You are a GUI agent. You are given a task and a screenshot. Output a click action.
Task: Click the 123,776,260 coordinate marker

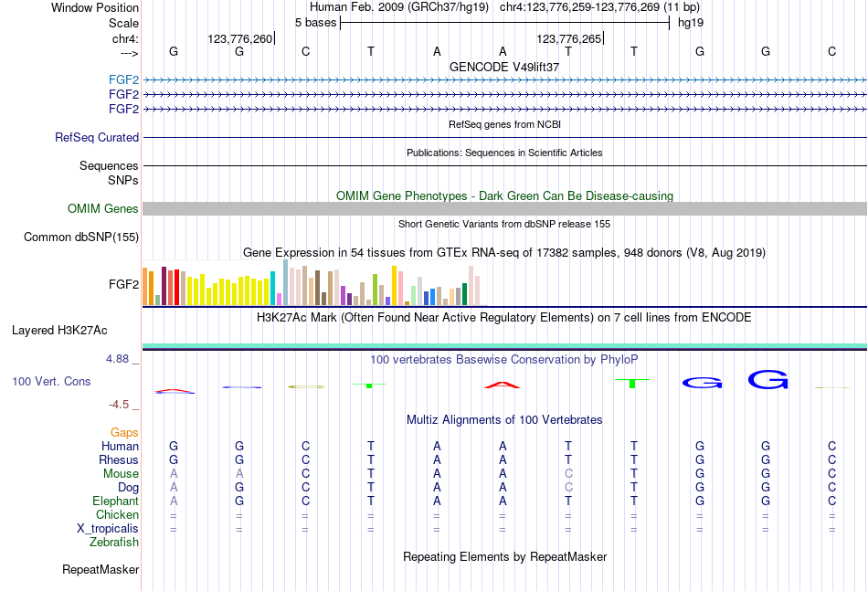click(x=240, y=38)
